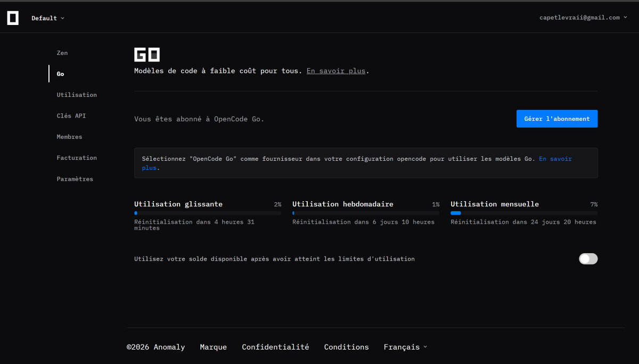639x364 pixels.
Task: Click text Réinitialisation dans 6 jours 10 heures
Action: pos(364,222)
